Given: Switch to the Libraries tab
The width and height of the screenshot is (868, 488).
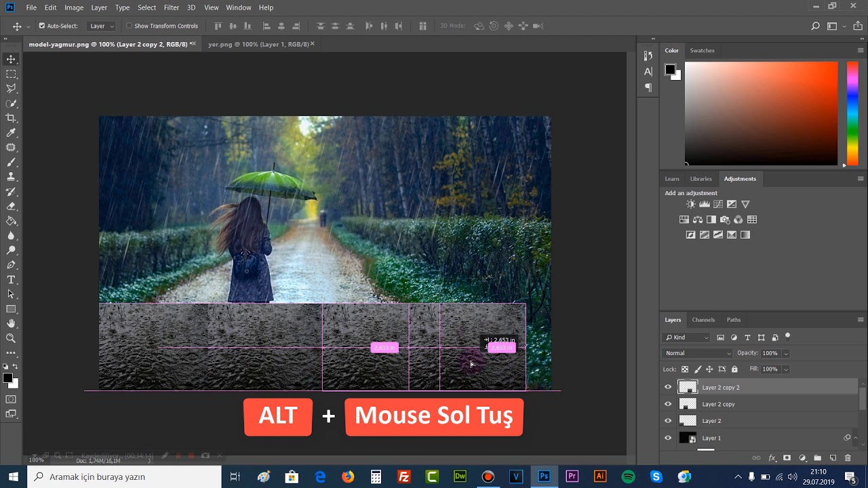Looking at the screenshot, I should click(701, 179).
